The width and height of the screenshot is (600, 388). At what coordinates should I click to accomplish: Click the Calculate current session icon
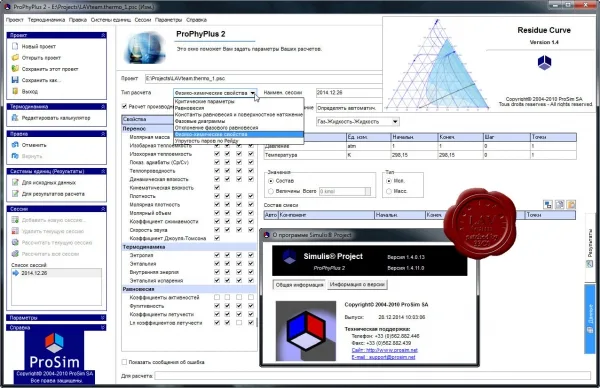point(15,242)
